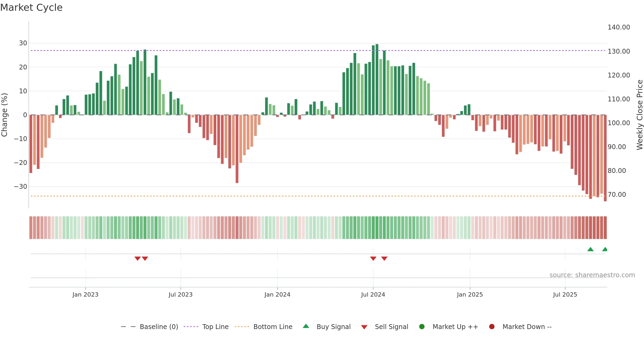Screen dimensions: 644x362
Task: Click the 30 change tick label
Action: (x=23, y=43)
